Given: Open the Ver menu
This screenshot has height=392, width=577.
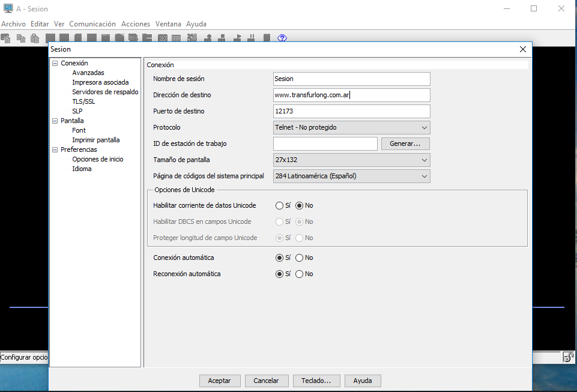Looking at the screenshot, I should [x=59, y=24].
